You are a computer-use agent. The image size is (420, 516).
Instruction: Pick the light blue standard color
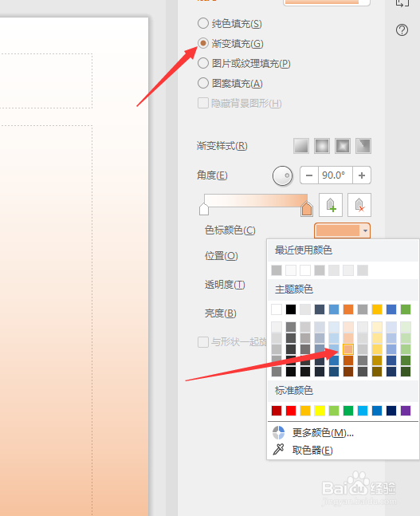pos(363,411)
